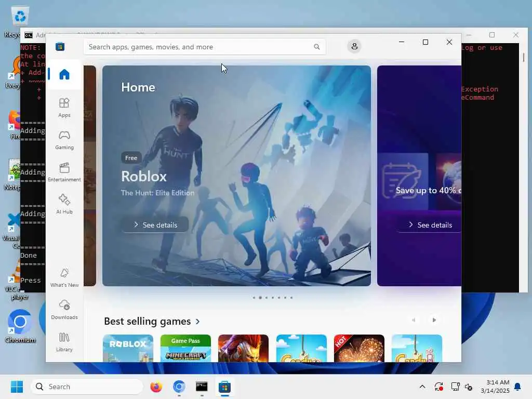Click the Free price badge on banner
This screenshot has height=399, width=532.
[131, 158]
